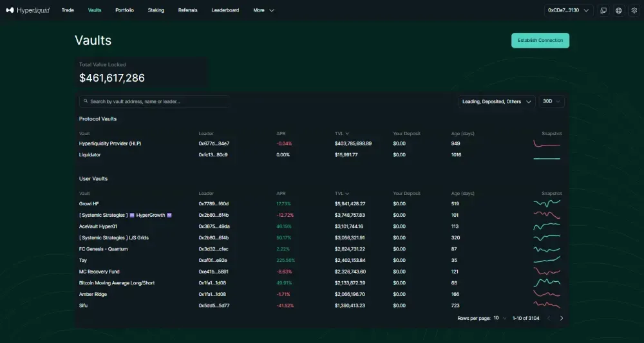Sort User Vaults by TVL column
Screen dimensions: 644x343
pos(341,193)
